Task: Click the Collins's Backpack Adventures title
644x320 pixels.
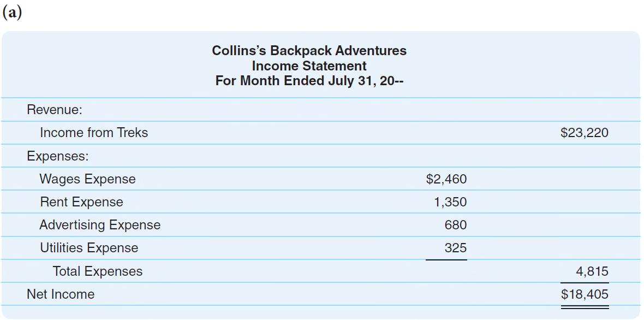Action: point(309,51)
